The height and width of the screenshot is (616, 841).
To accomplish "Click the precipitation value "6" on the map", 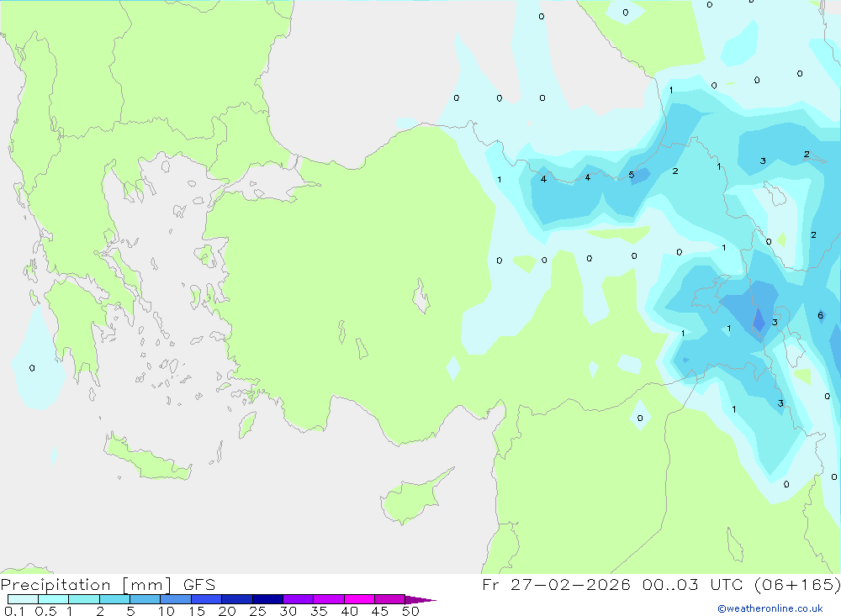I will coord(821,315).
